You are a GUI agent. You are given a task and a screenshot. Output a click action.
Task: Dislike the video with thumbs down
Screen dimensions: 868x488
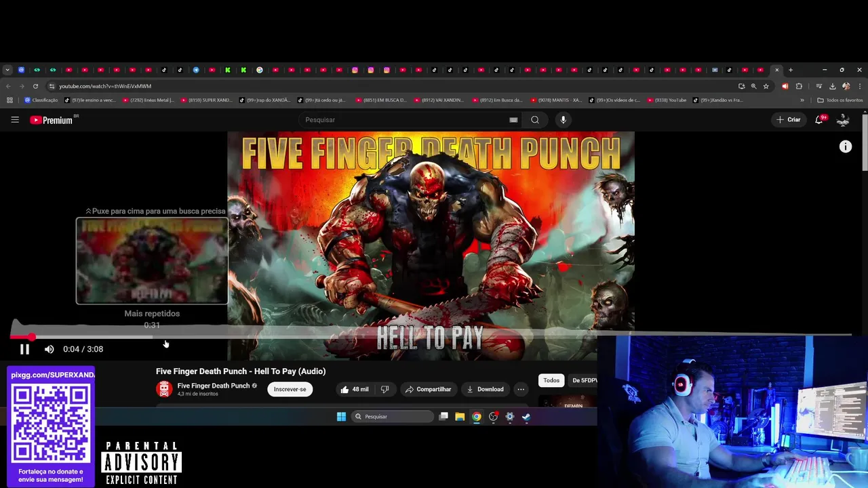coord(384,389)
